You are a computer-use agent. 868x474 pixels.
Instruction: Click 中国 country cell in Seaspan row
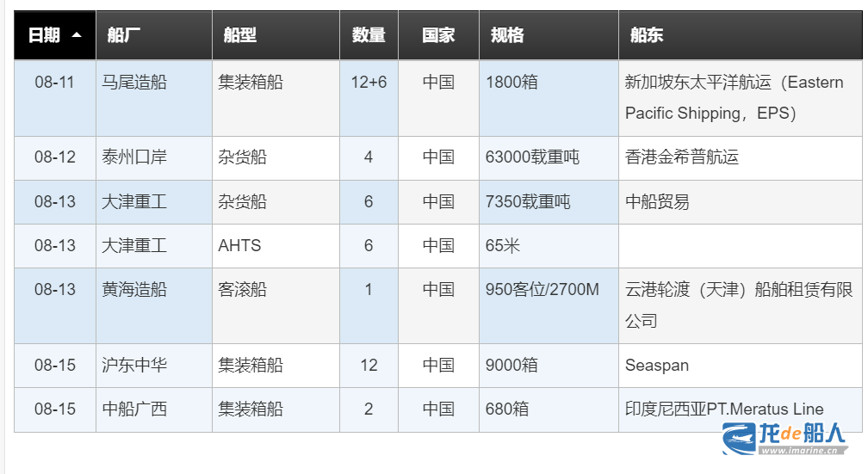click(x=438, y=366)
